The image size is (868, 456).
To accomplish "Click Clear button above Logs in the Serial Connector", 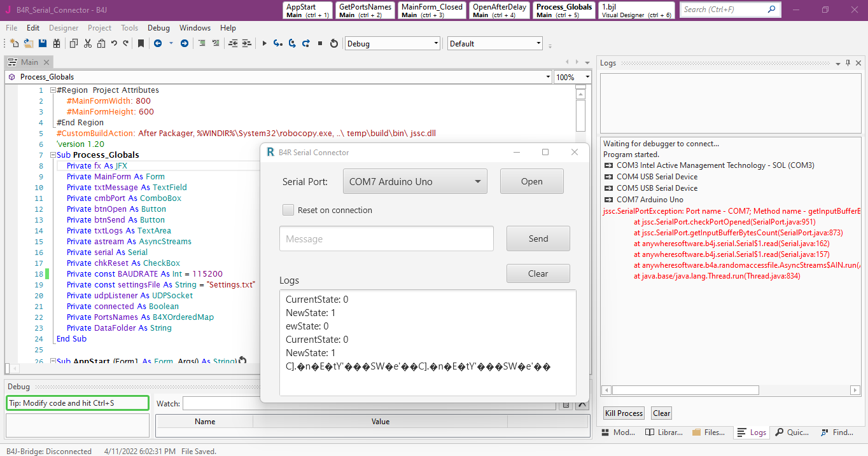I will [x=538, y=273].
